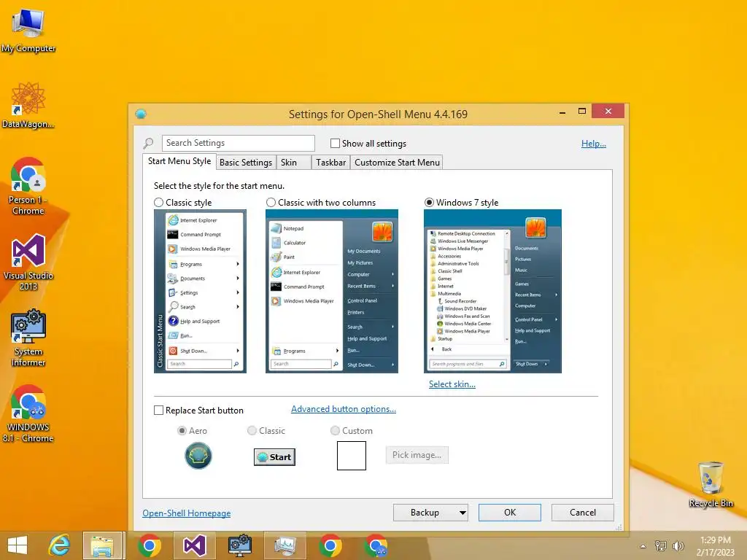The width and height of the screenshot is (747, 560).
Task: Select Person 1 - Chrome desktop shortcut
Action: pyautogui.click(x=28, y=186)
